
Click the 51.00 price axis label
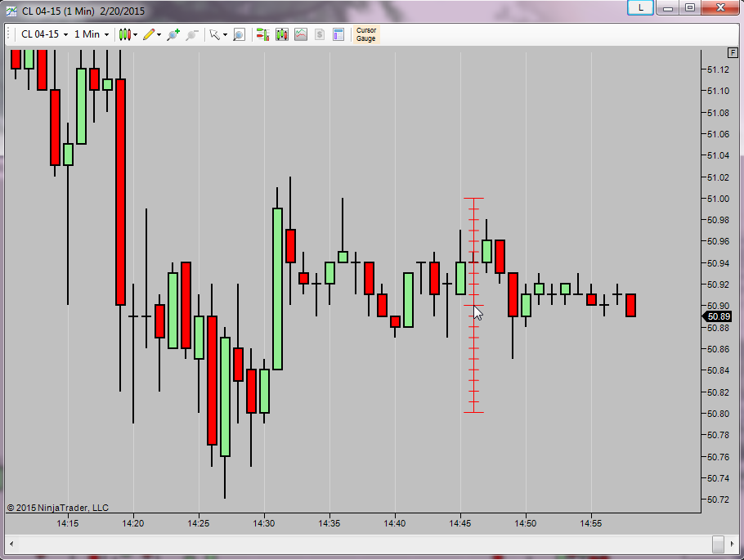point(718,199)
